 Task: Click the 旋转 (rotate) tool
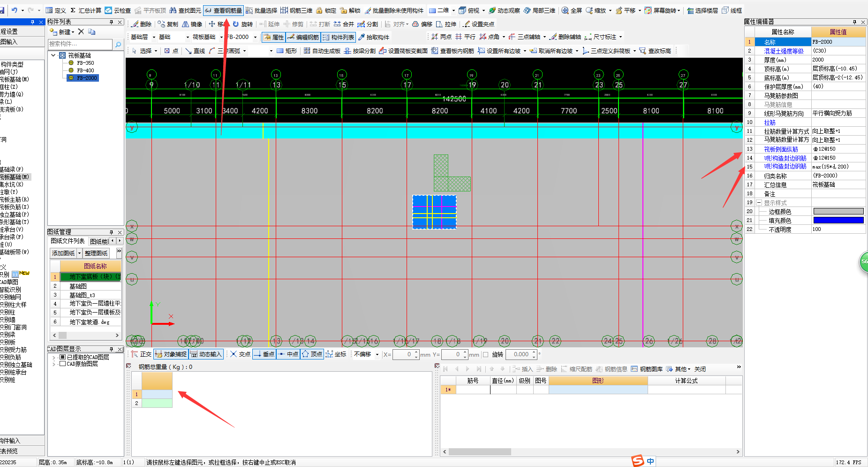pyautogui.click(x=242, y=24)
